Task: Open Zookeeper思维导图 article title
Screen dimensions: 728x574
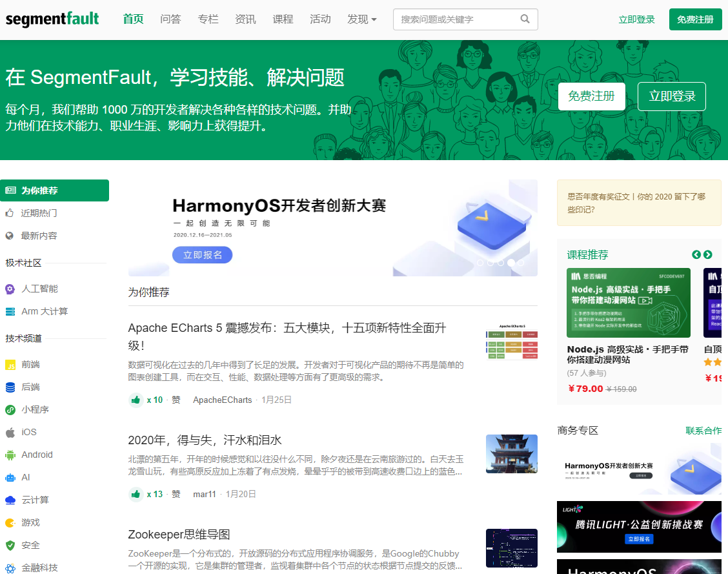Action: pyautogui.click(x=179, y=535)
